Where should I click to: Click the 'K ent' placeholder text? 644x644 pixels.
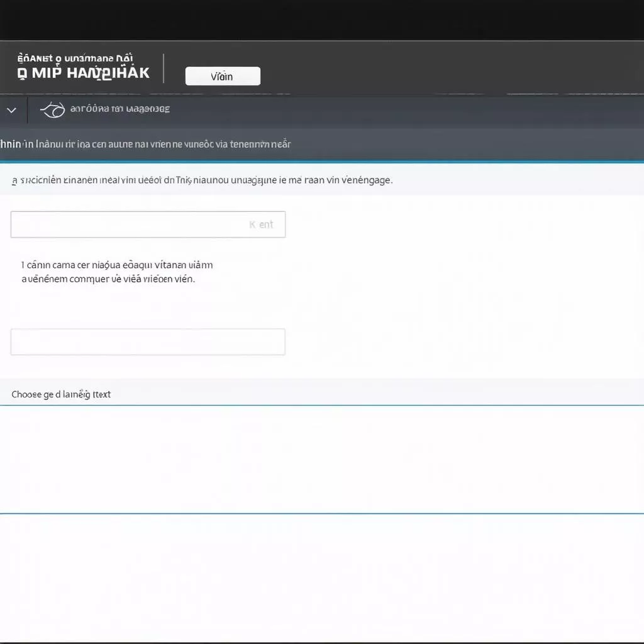261,225
